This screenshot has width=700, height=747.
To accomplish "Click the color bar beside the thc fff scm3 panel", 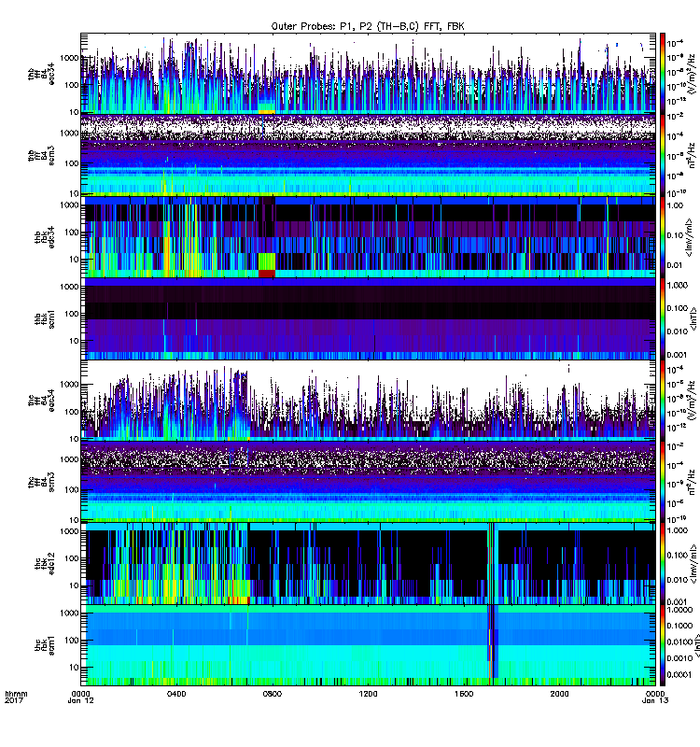I will click(x=663, y=482).
